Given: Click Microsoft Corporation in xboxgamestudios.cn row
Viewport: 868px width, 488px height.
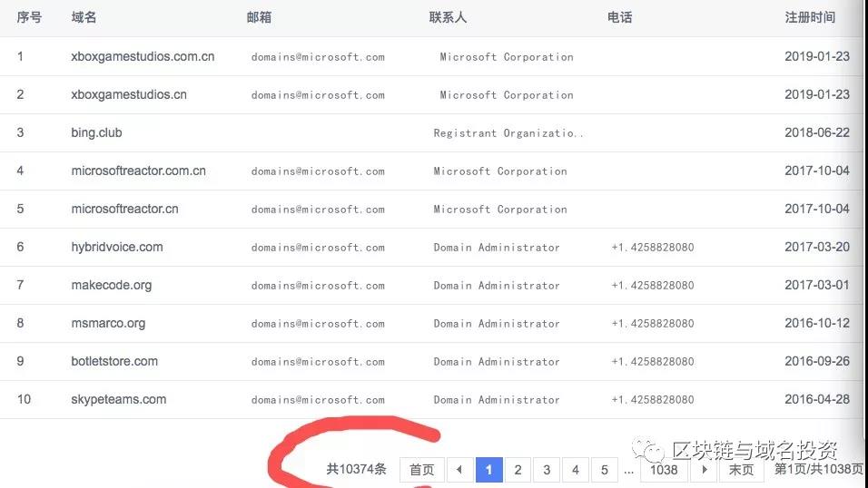Looking at the screenshot, I should click(507, 95).
